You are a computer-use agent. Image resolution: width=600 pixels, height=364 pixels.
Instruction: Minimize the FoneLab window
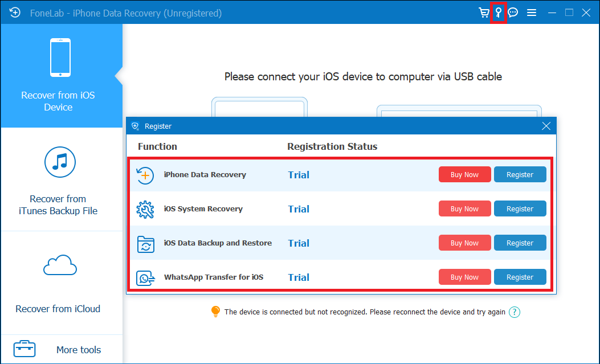pyautogui.click(x=552, y=13)
